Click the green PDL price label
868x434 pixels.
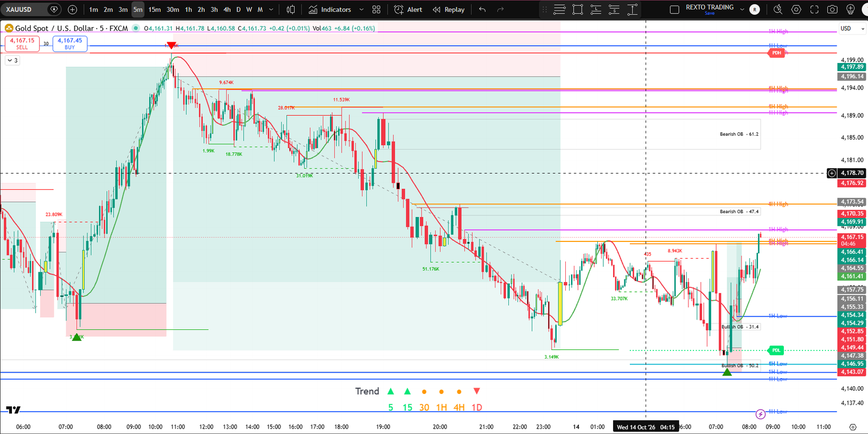776,350
